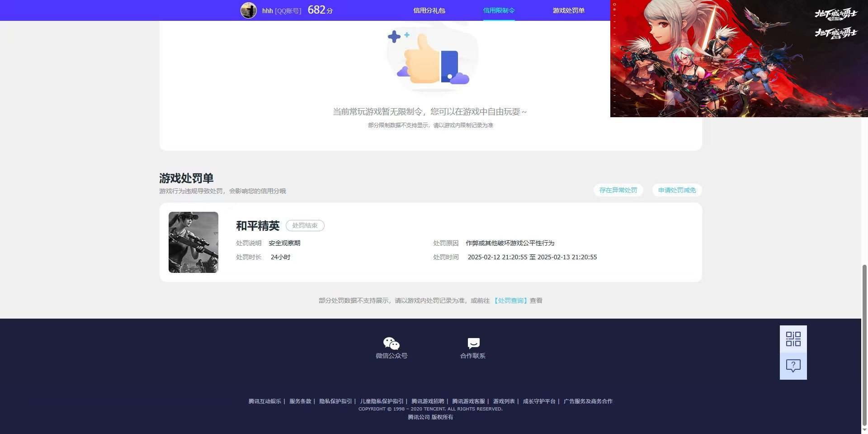Go to the 游戏处罚单 tab
This screenshot has height=434, width=868.
[568, 10]
